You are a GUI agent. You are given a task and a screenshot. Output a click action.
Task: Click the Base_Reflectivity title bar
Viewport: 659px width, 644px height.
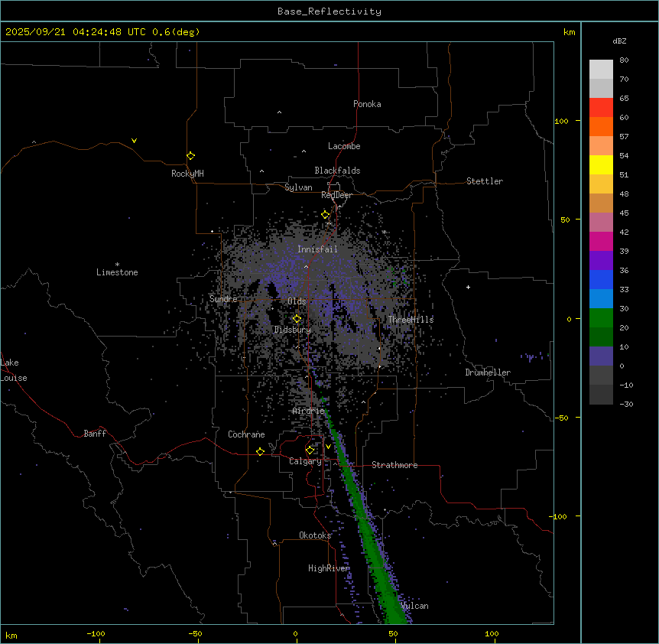click(x=329, y=11)
